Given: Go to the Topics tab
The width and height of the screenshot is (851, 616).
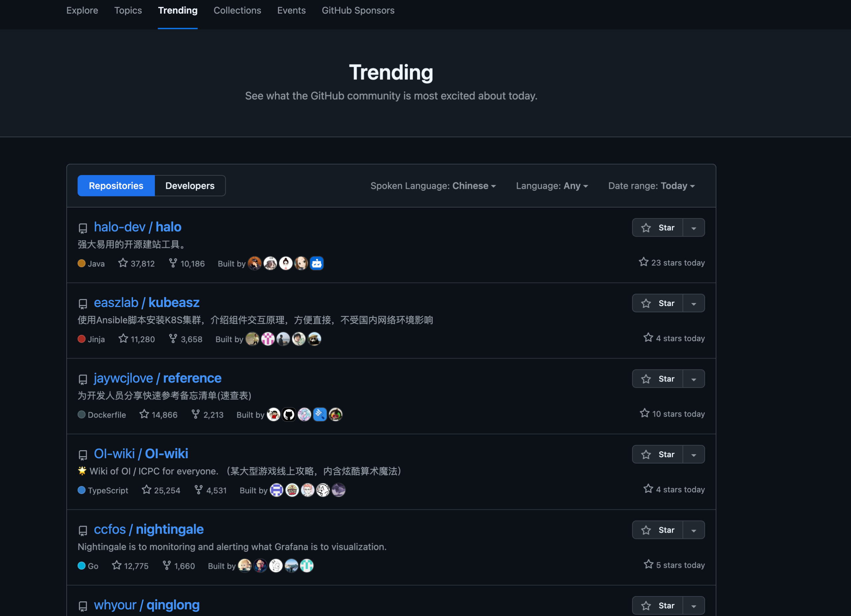Looking at the screenshot, I should [x=128, y=11].
